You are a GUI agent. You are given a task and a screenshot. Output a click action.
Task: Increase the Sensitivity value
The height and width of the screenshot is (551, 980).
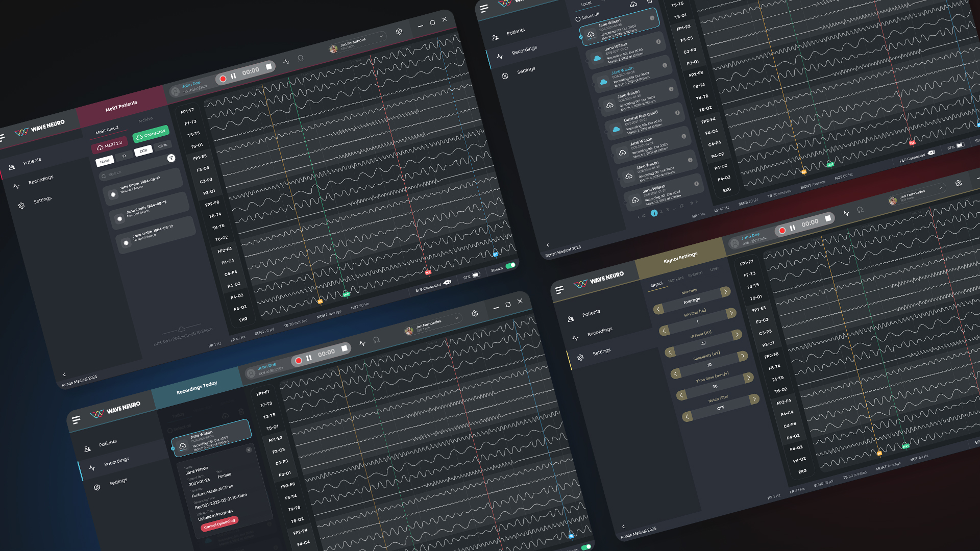743,356
